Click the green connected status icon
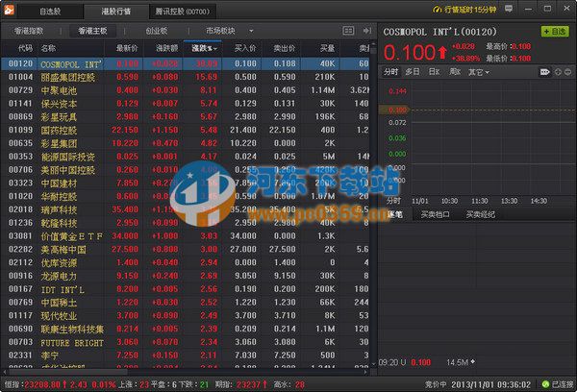The image size is (577, 392). [x=545, y=384]
